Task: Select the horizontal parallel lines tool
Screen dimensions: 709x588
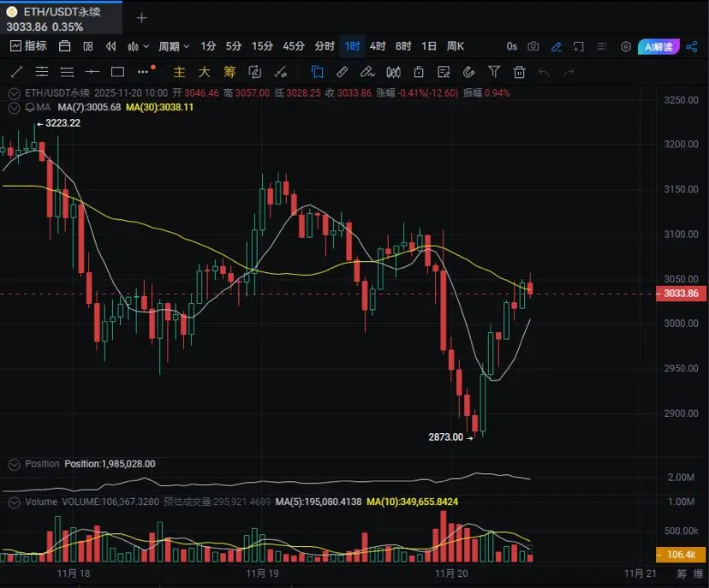Action: tap(42, 72)
